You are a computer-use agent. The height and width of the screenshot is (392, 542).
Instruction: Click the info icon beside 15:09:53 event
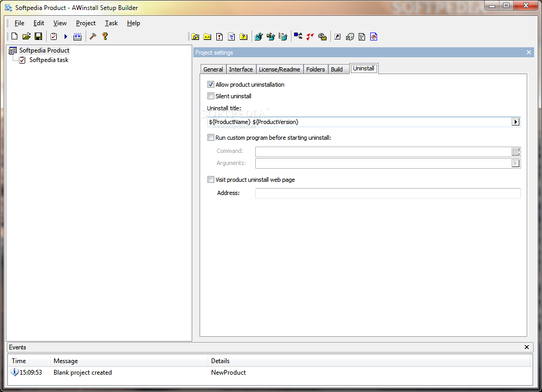pos(15,372)
